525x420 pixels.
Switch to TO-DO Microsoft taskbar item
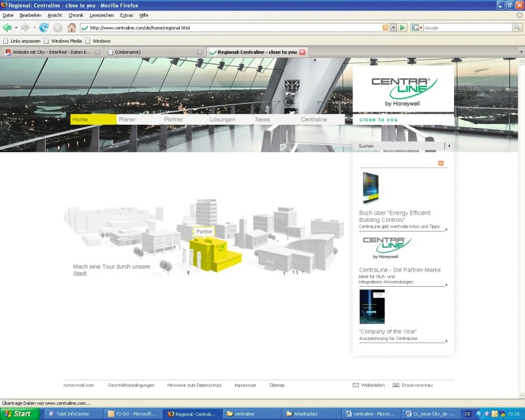(x=133, y=414)
